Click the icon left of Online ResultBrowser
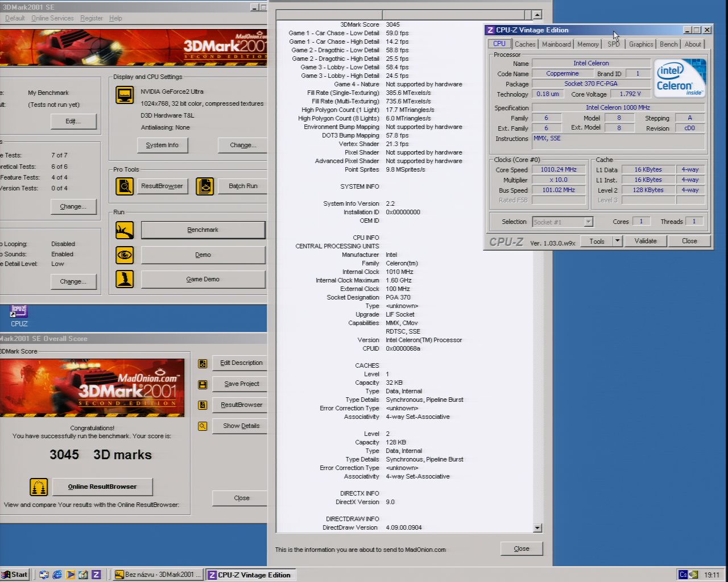Viewport: 728px width, 582px height. [39, 487]
